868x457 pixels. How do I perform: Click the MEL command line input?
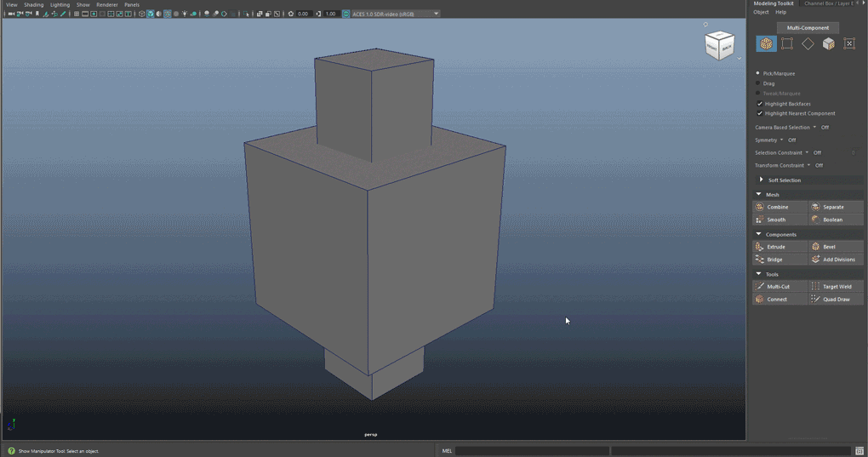[x=531, y=451]
